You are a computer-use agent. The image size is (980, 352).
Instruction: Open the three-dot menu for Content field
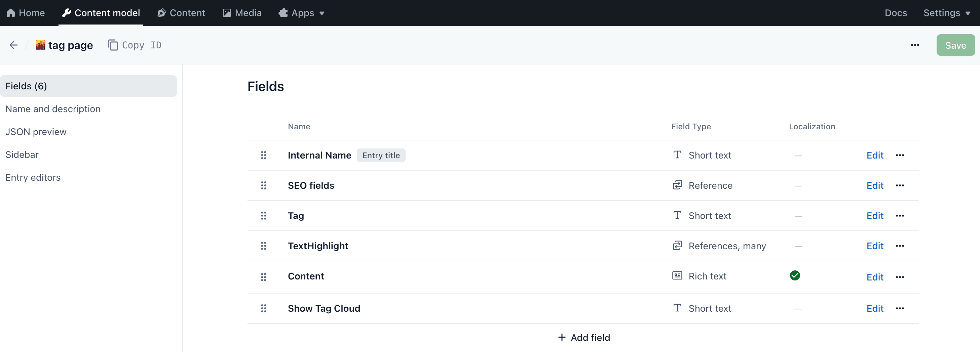899,277
